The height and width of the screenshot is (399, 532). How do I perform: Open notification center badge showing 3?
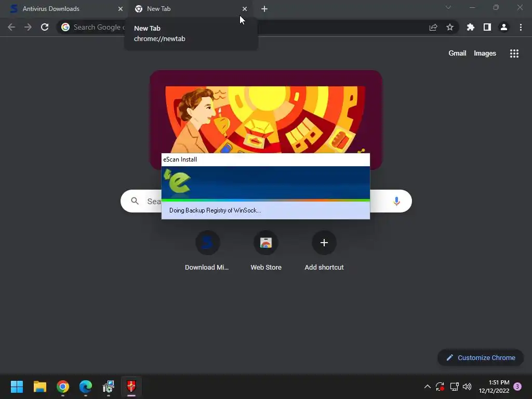[x=517, y=387]
